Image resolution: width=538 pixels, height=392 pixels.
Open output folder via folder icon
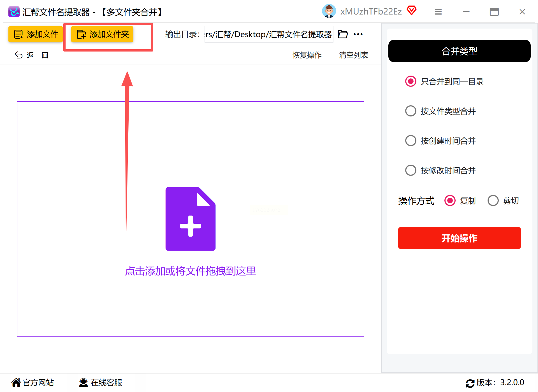[x=342, y=34]
